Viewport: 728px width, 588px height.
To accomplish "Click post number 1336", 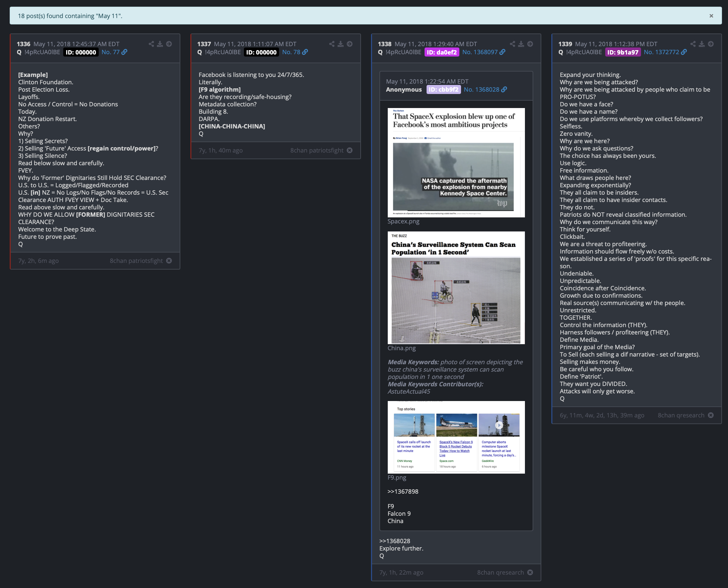I will pyautogui.click(x=24, y=44).
